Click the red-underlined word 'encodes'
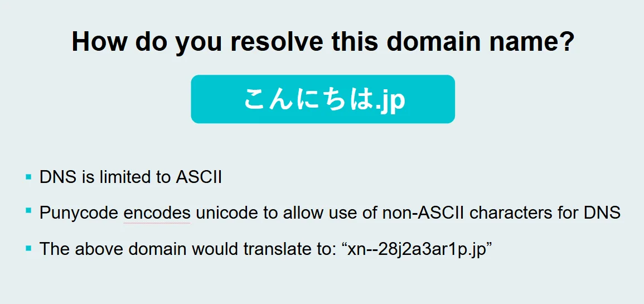The height and width of the screenshot is (304, 644). pyautogui.click(x=157, y=213)
